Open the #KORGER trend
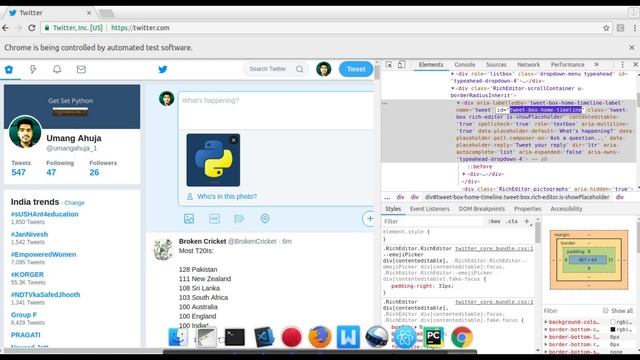The width and height of the screenshot is (640, 360). pos(27,275)
